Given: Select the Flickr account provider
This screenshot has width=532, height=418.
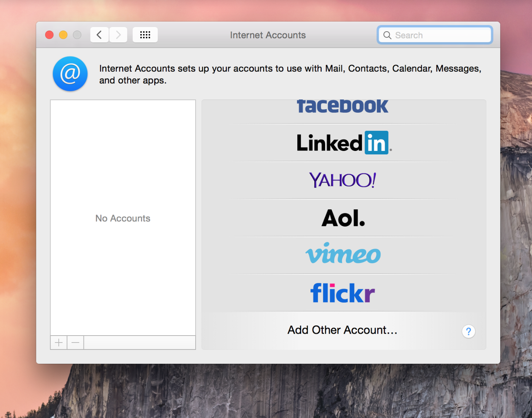Looking at the screenshot, I should click(343, 293).
